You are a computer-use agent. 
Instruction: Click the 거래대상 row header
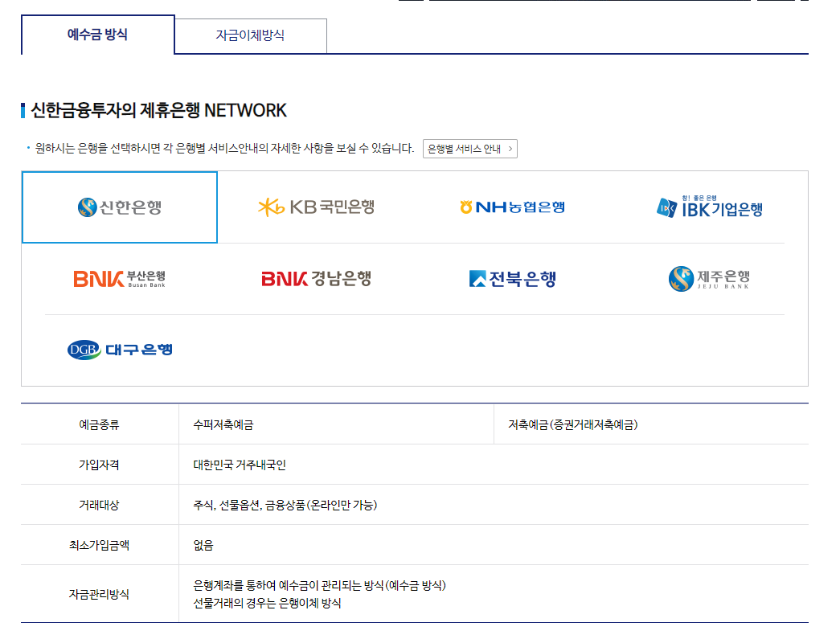[100, 505]
